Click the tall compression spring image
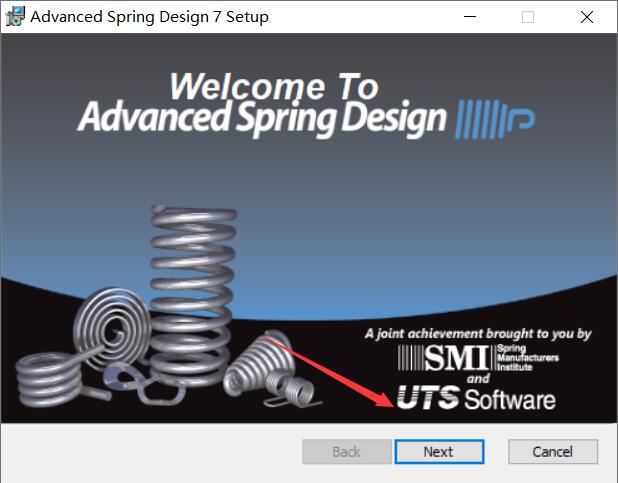 (193, 295)
